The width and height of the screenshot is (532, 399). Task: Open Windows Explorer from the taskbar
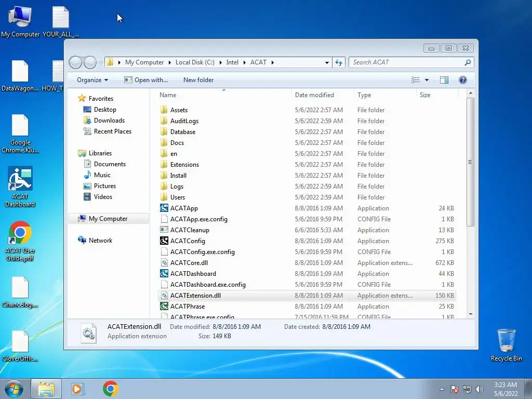(x=46, y=389)
